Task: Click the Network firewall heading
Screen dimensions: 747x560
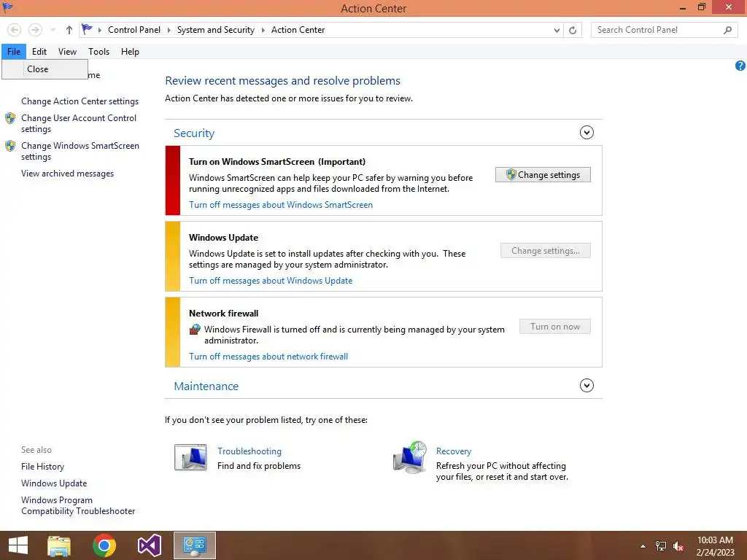Action: click(223, 314)
